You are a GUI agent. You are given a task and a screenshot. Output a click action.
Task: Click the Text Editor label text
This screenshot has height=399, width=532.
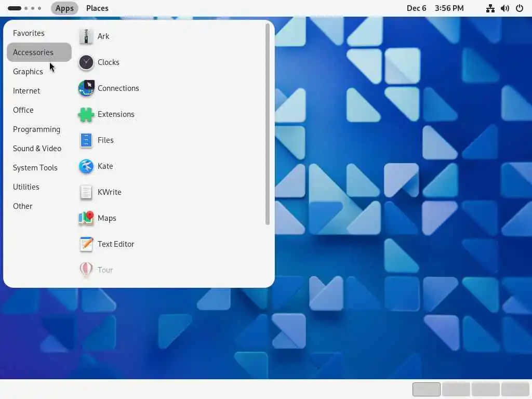tap(116, 244)
